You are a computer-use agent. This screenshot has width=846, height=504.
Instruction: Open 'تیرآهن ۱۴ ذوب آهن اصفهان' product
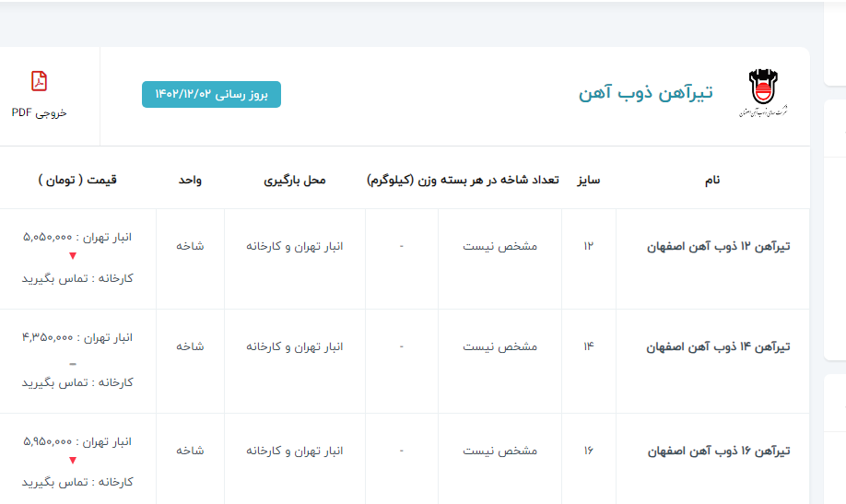pyautogui.click(x=718, y=347)
